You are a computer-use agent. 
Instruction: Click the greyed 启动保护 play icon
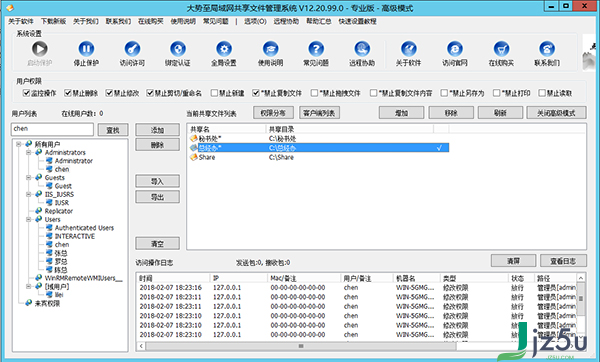click(39, 49)
